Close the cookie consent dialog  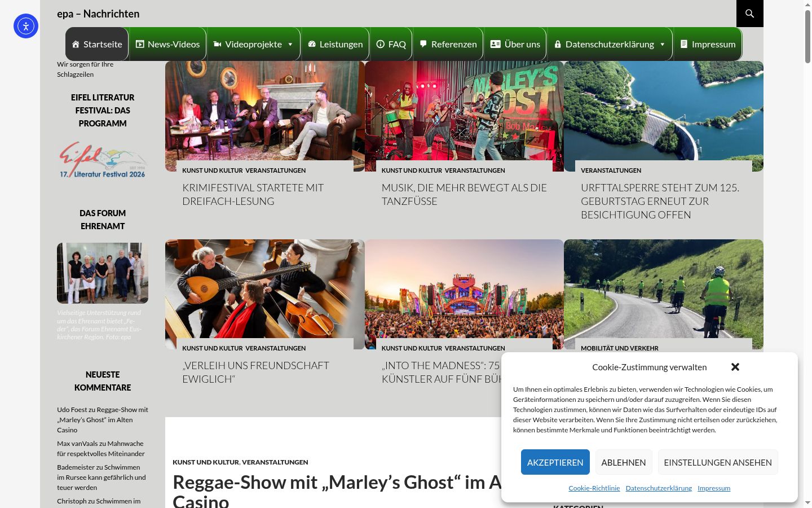[x=735, y=367]
